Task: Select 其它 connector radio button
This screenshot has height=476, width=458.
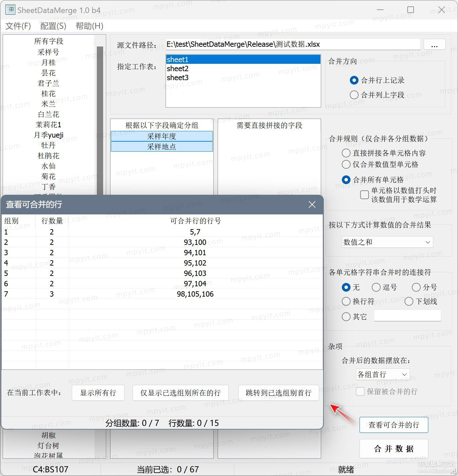Action: coord(354,317)
